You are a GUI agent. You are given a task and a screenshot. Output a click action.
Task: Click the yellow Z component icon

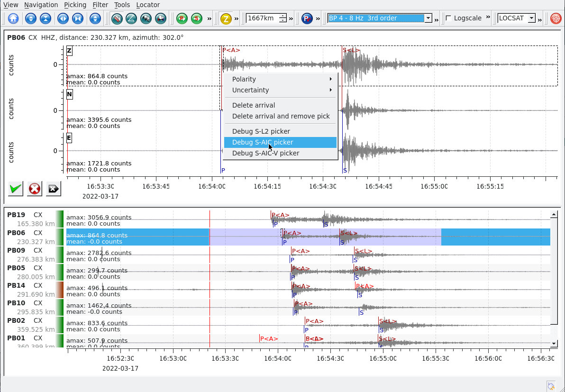click(x=226, y=18)
